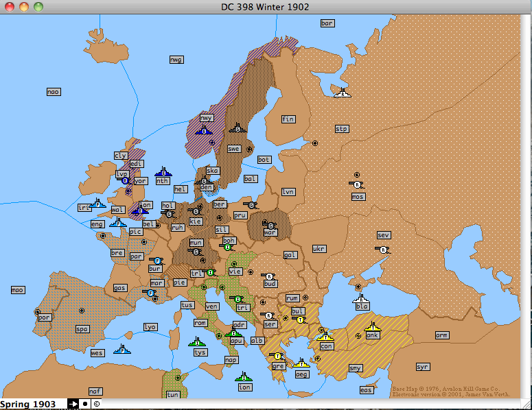Viewport: 532px width, 410px height.
Task: Select the Turkish fleet in Ankara
Action: point(373,326)
